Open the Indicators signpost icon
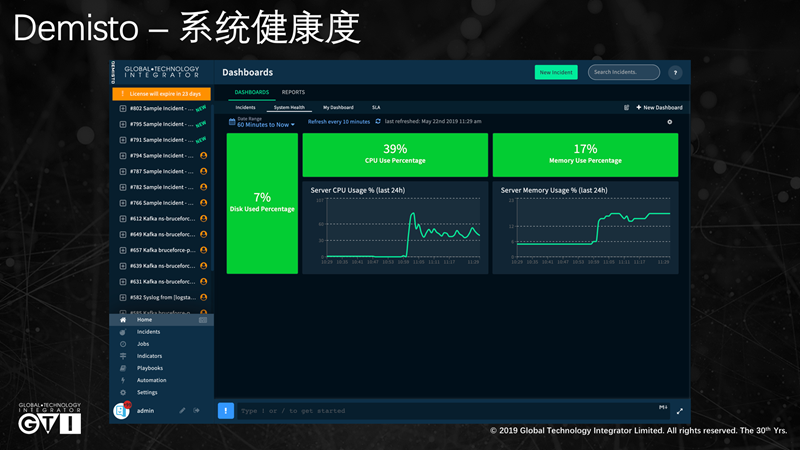This screenshot has width=800, height=450. point(123,356)
